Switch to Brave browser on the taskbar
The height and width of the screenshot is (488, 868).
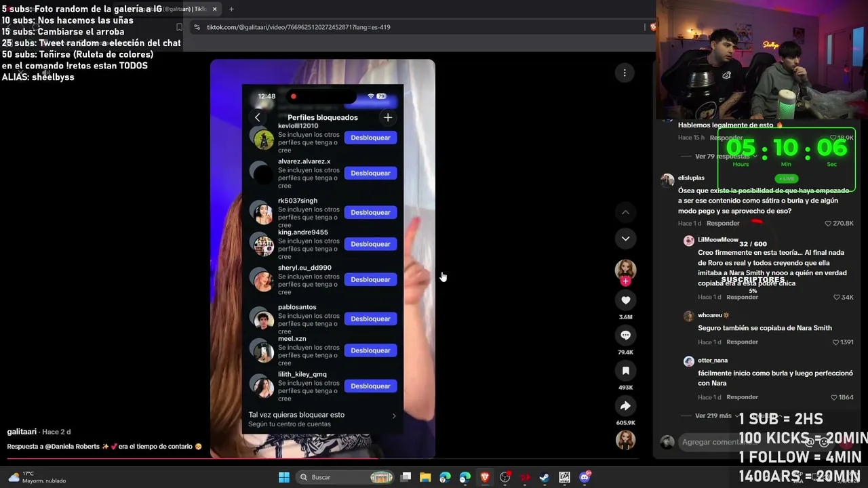(x=485, y=477)
